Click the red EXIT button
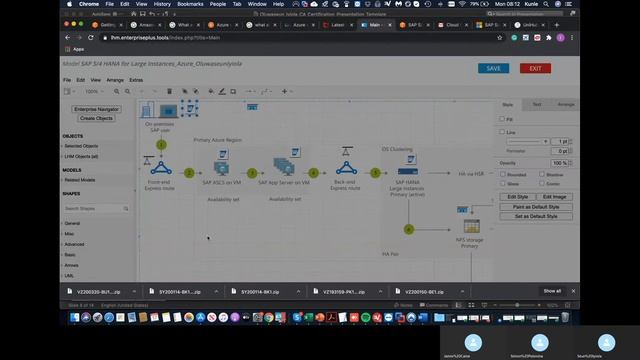640x360 pixels. pyautogui.click(x=535, y=68)
